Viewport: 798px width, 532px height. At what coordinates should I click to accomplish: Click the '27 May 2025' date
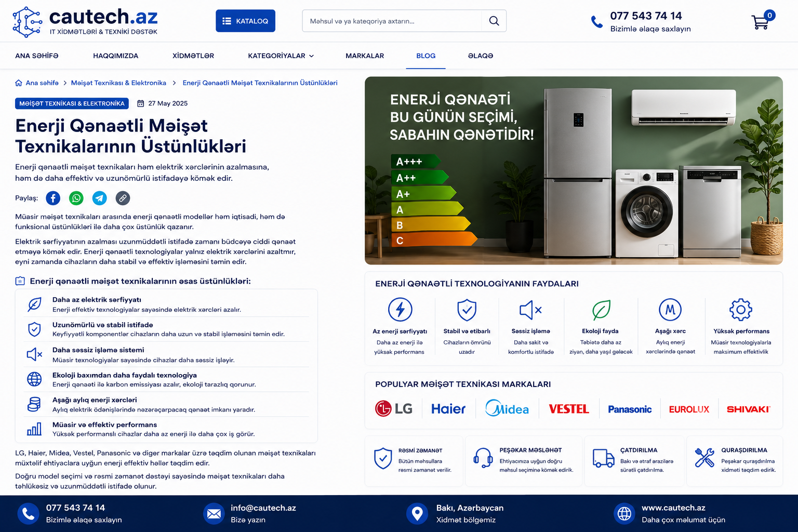(168, 103)
